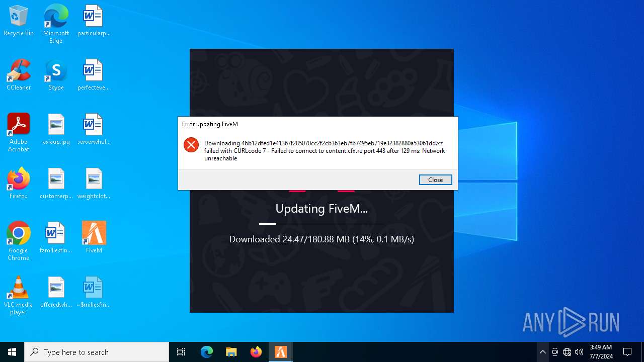Screen dimensions: 644x362
Task: Open Firefox from the taskbar
Action: (256, 352)
